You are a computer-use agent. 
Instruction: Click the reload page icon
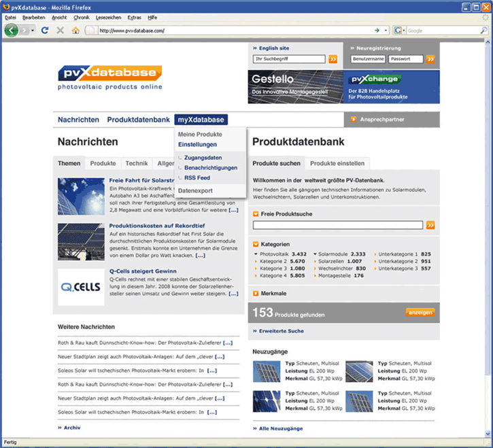click(45, 30)
